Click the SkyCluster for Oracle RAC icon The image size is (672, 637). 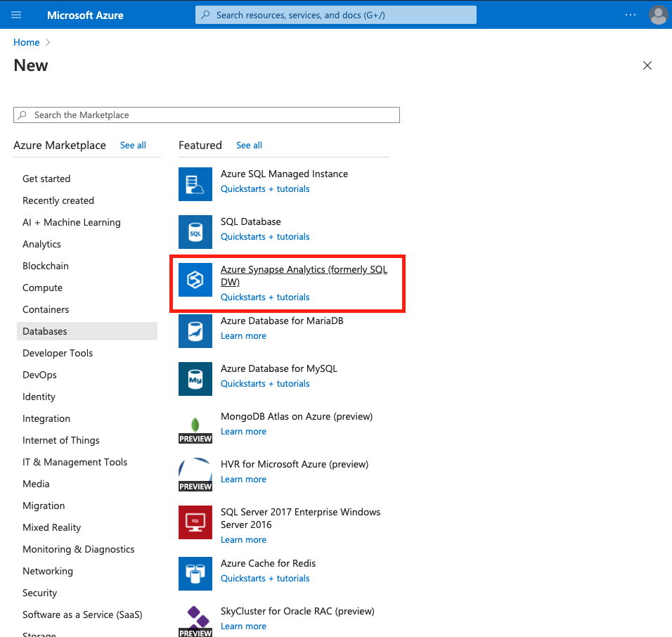coord(195,620)
